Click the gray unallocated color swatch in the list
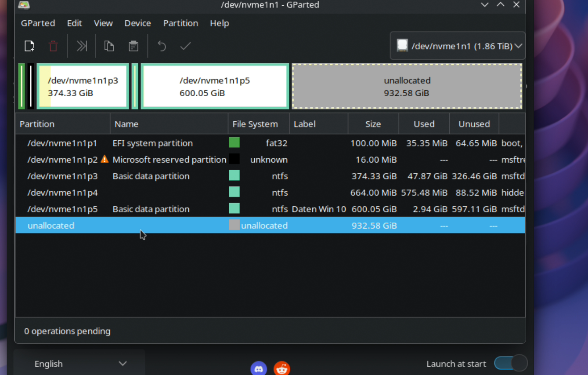Screen dimensions: 588x375 [234, 225]
